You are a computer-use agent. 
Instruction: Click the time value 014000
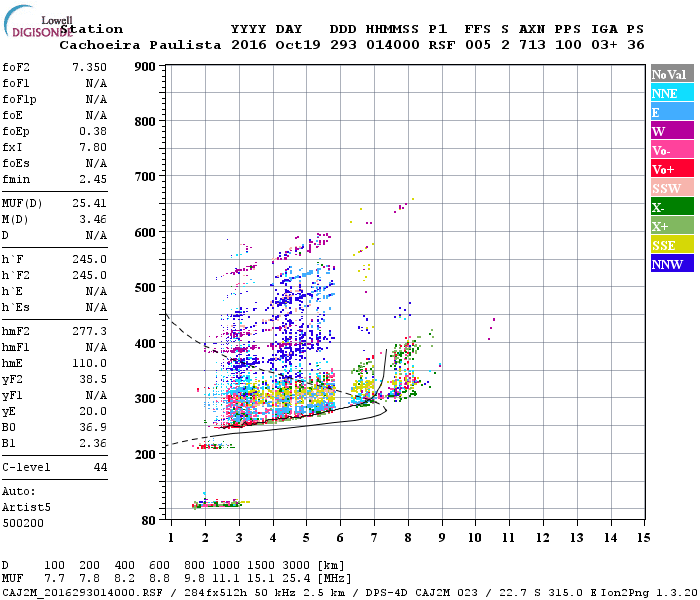393,45
